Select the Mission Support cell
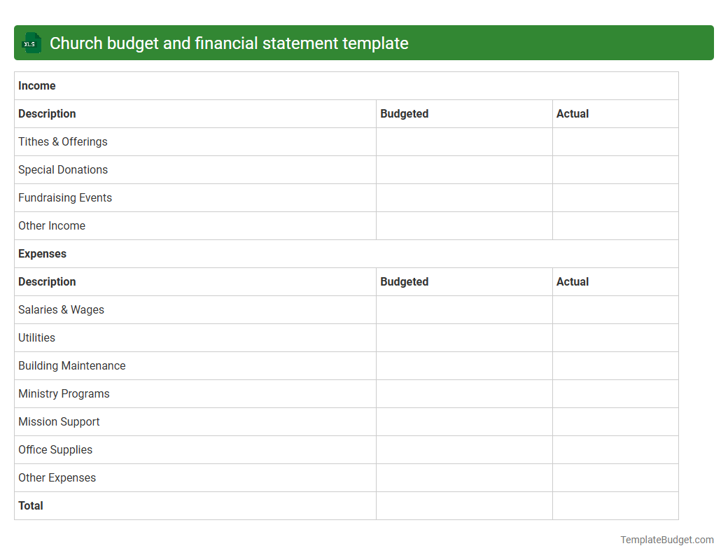Image resolution: width=728 pixels, height=560 pixels. [59, 421]
